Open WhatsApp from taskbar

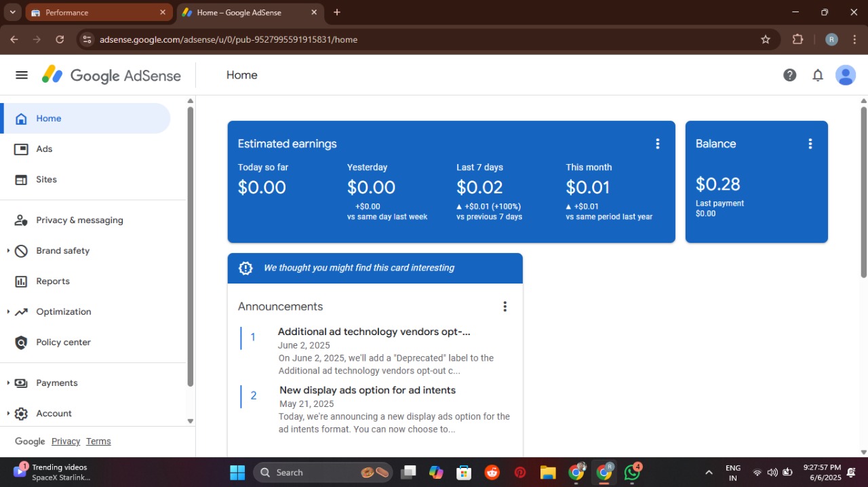(x=633, y=472)
